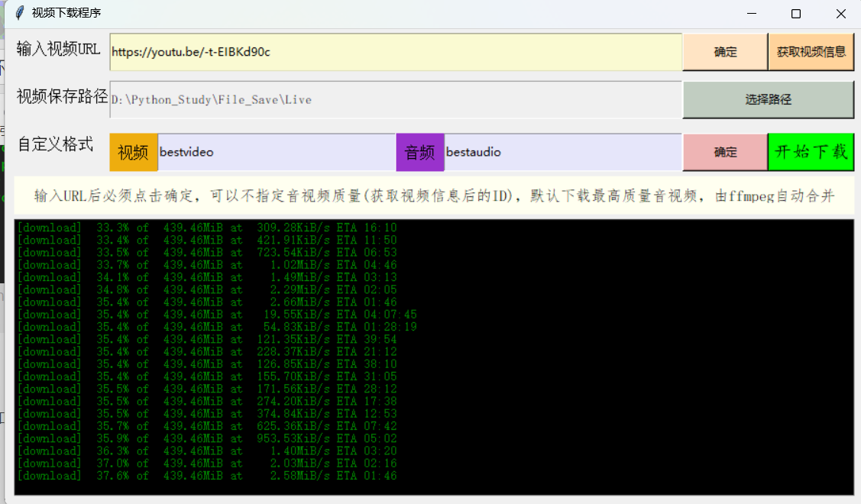
Task: Click the 自定义格式 label
Action: [x=56, y=144]
